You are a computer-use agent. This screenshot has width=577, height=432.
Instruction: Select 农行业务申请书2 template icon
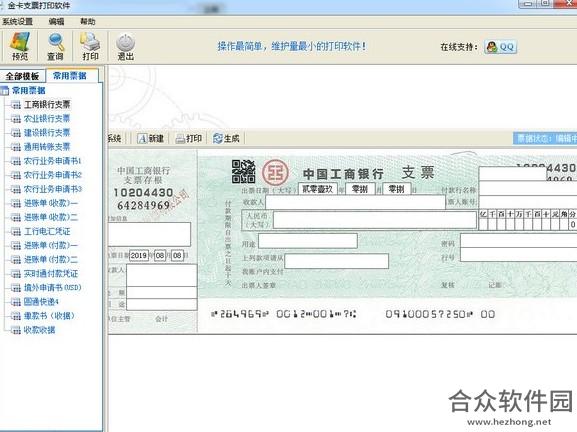point(16,175)
